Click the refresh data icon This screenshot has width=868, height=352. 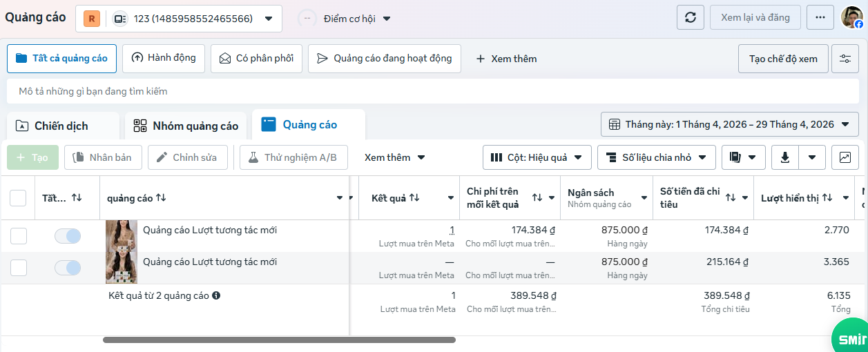(x=691, y=17)
